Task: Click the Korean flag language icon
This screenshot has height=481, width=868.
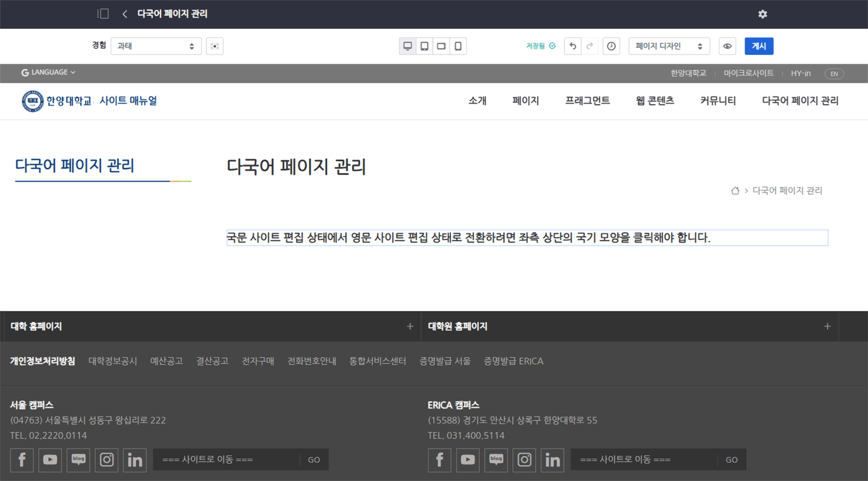Action: click(x=215, y=46)
